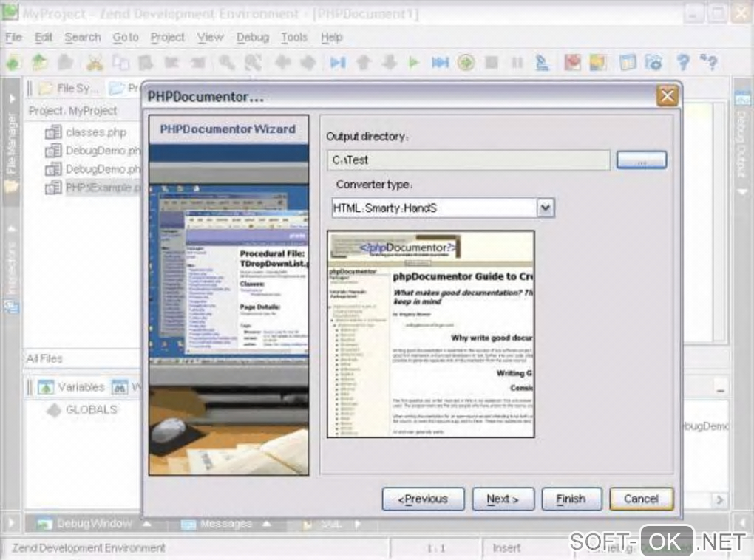This screenshot has width=754, height=560.
Task: Click the Copy toolbar icon
Action: pos(120,63)
